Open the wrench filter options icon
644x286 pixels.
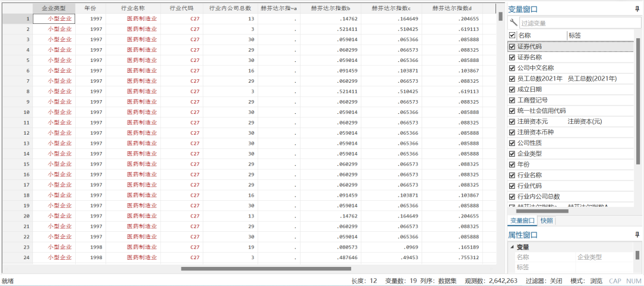(513, 23)
